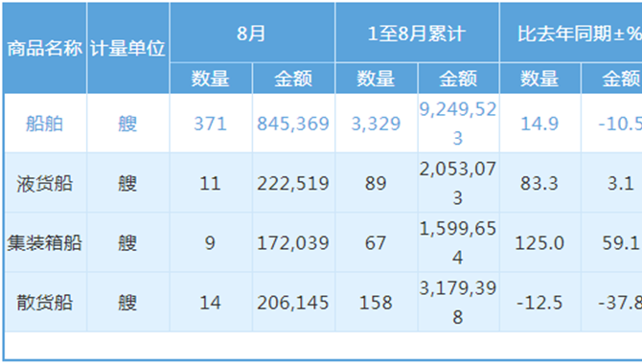Select the -12.5 percentage cell
Viewport: 642px width, 364px height.
point(539,303)
